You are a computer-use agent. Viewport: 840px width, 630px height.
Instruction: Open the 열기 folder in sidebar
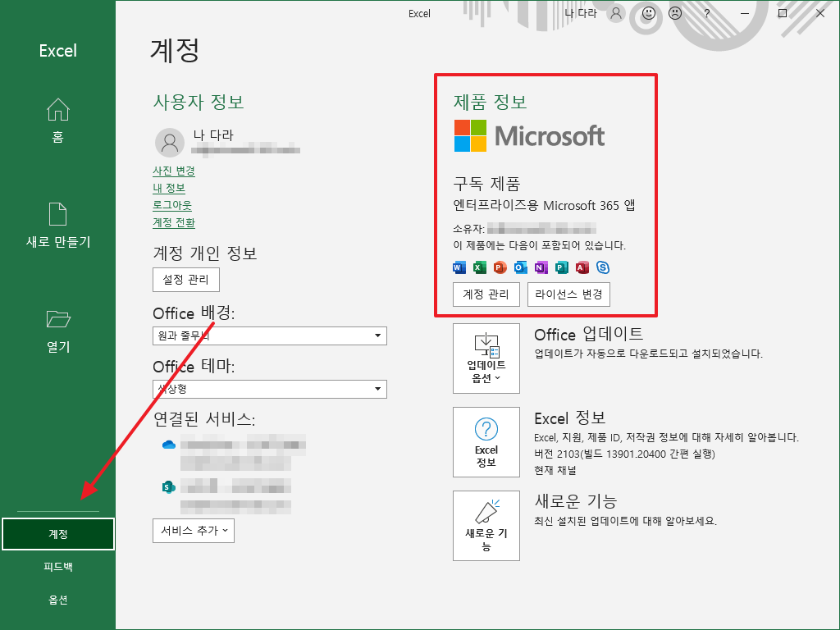(x=58, y=331)
